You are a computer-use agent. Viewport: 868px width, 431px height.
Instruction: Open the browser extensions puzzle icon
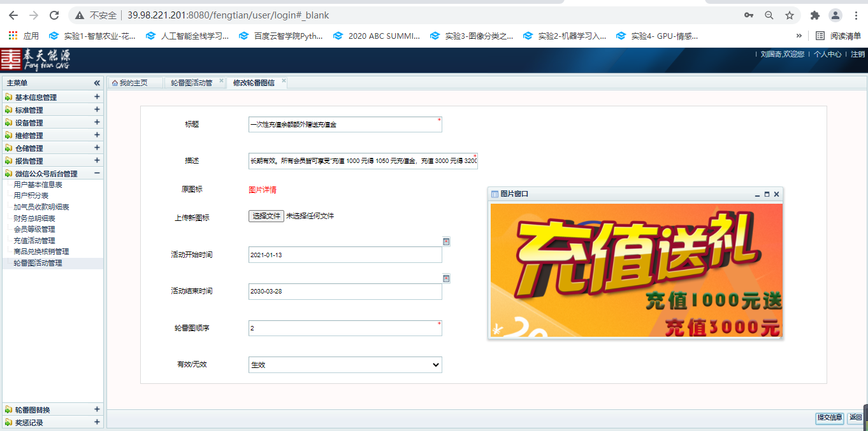pos(814,15)
